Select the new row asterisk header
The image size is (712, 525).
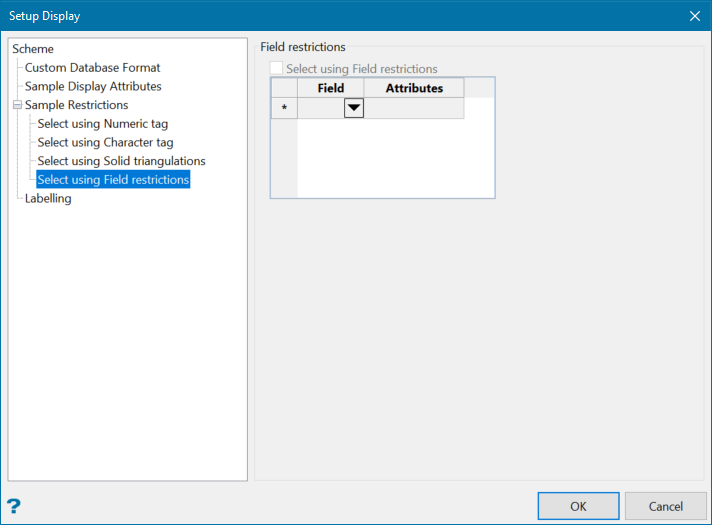click(284, 108)
